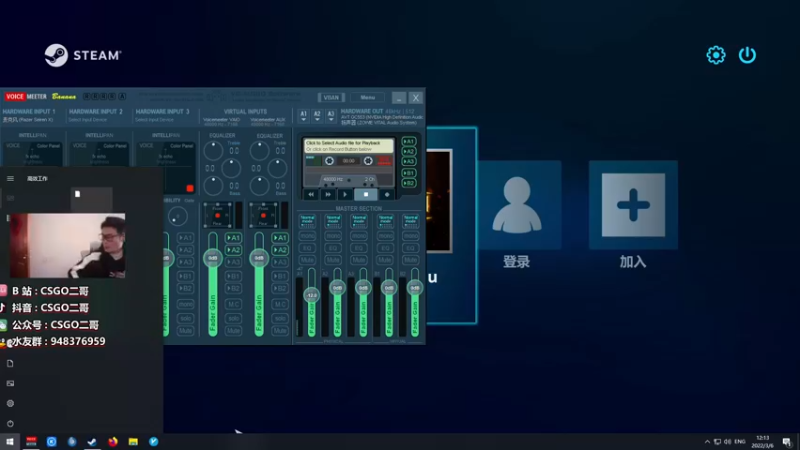Open the blue square K taskbar icon
800x450 pixels.
[x=52, y=442]
